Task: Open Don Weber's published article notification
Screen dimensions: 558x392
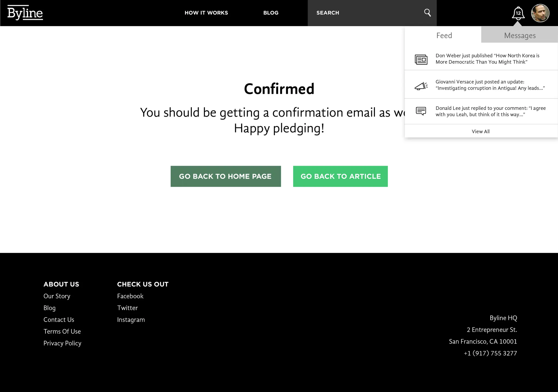Action: (487, 59)
